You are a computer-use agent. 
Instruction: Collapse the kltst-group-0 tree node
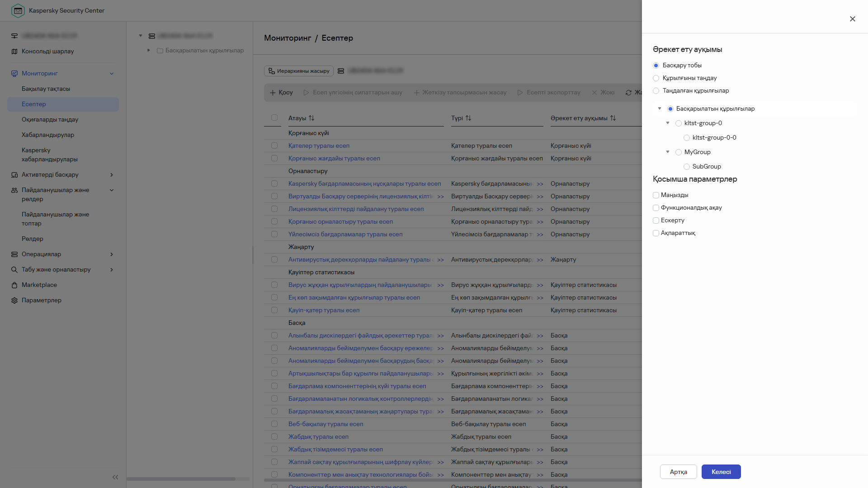click(x=668, y=123)
